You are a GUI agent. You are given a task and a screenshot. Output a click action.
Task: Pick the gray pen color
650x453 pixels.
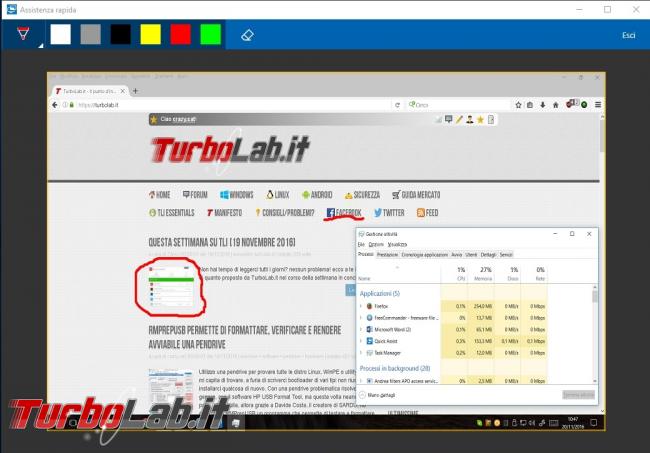pos(90,34)
